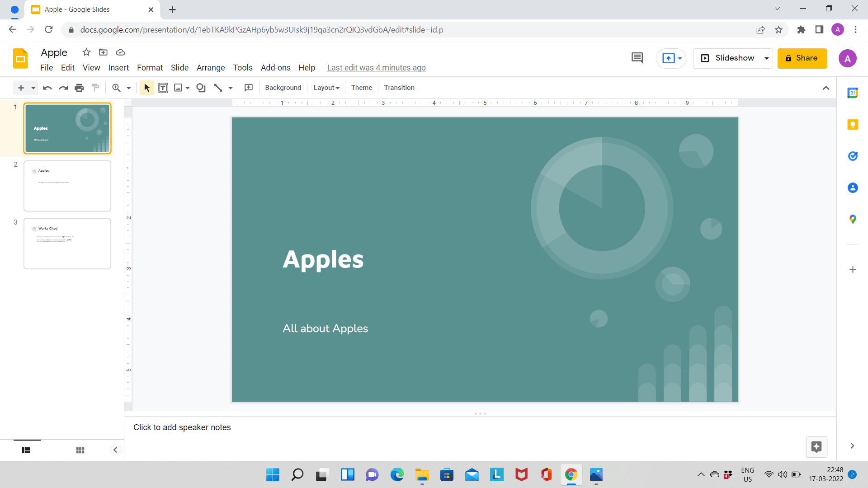Click the Background button in toolbar
The height and width of the screenshot is (488, 868).
(x=283, y=87)
